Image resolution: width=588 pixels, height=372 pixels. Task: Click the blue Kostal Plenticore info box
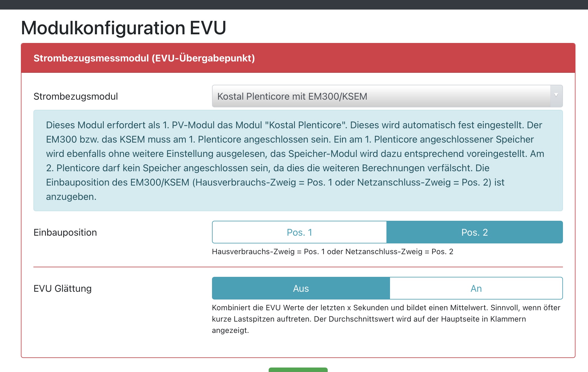(298, 160)
